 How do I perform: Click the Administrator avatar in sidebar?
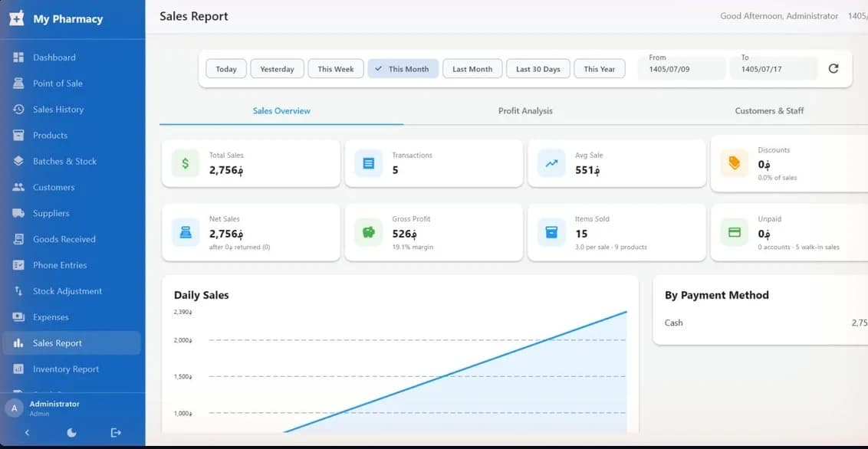tap(15, 408)
